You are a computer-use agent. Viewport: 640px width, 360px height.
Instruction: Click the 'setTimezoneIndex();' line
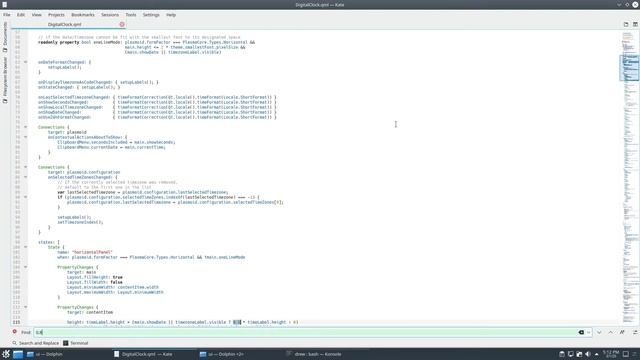[x=80, y=222]
